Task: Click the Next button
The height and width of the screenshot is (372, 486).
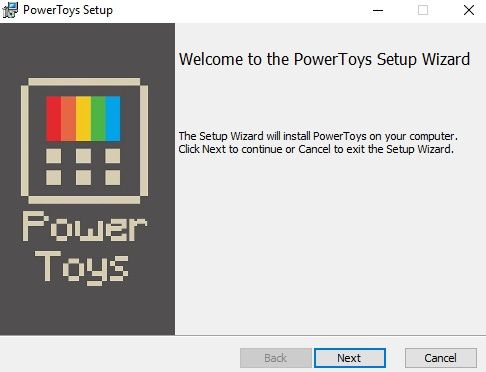Action: pos(350,358)
